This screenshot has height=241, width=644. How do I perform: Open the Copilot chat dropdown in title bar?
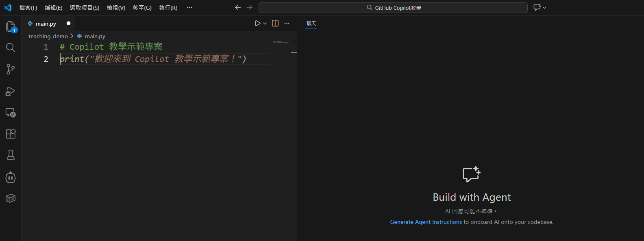(544, 8)
